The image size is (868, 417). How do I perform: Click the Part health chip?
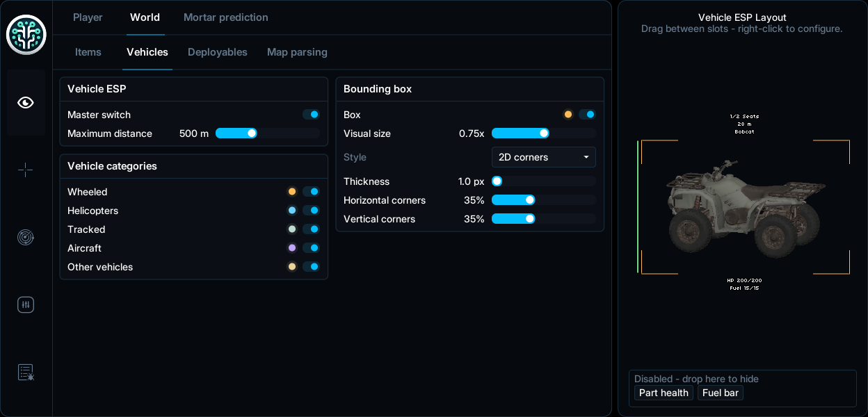[x=664, y=393]
